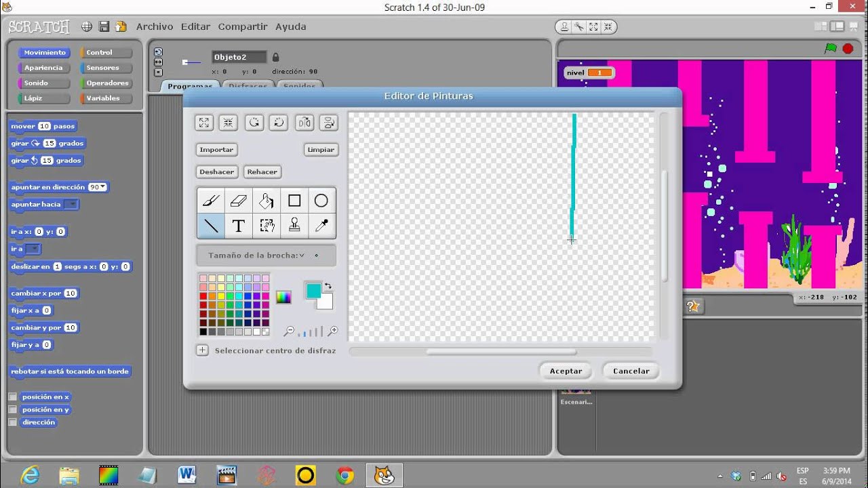Click the Deshacer button
868x488 pixels.
[217, 172]
